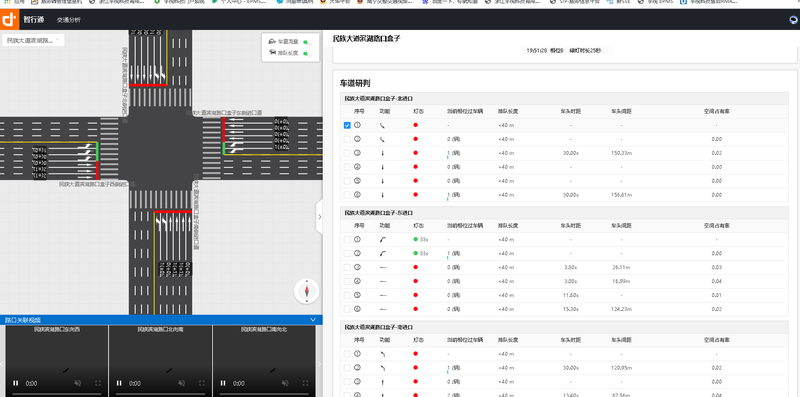This screenshot has height=397, width=800.
Task: Click the 150.33m headway distance value
Action: pos(621,153)
